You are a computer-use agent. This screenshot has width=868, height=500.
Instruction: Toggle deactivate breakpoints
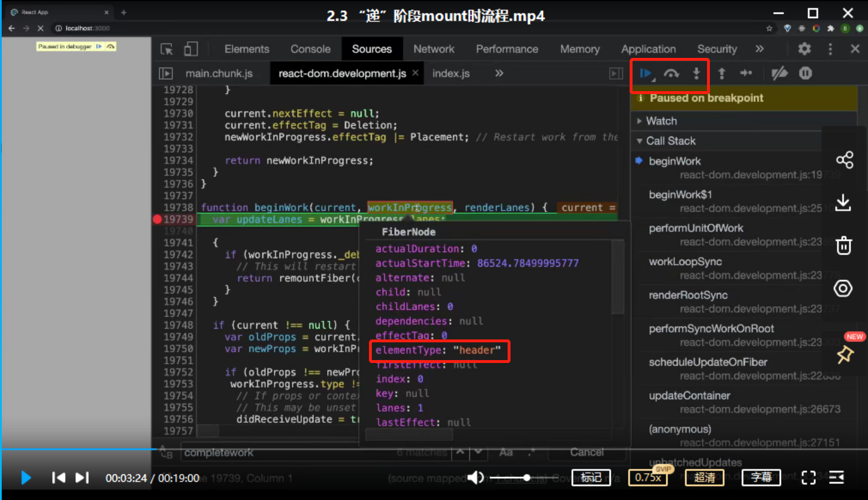pos(779,73)
